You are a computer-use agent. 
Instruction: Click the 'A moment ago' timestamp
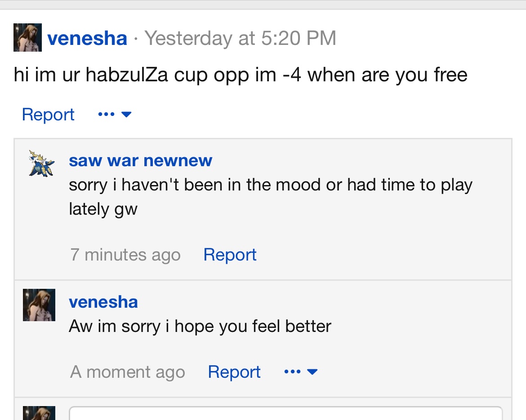tap(128, 372)
